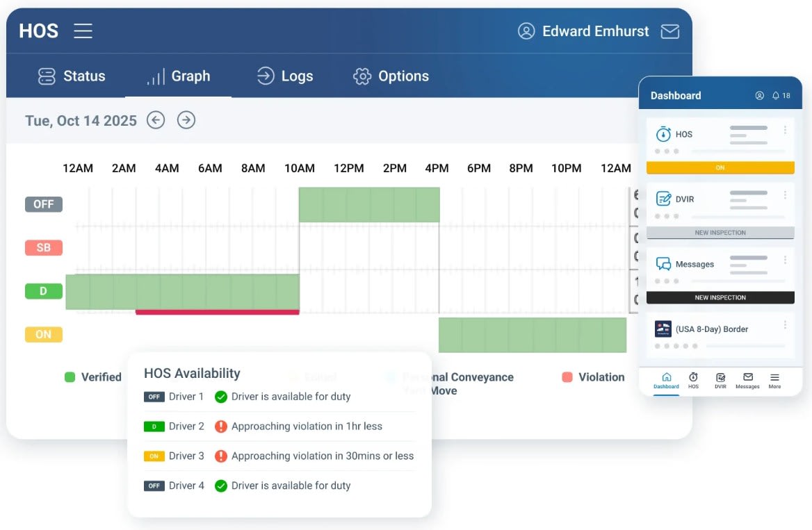Select the Graph tab
The image size is (812, 530).
pos(178,76)
